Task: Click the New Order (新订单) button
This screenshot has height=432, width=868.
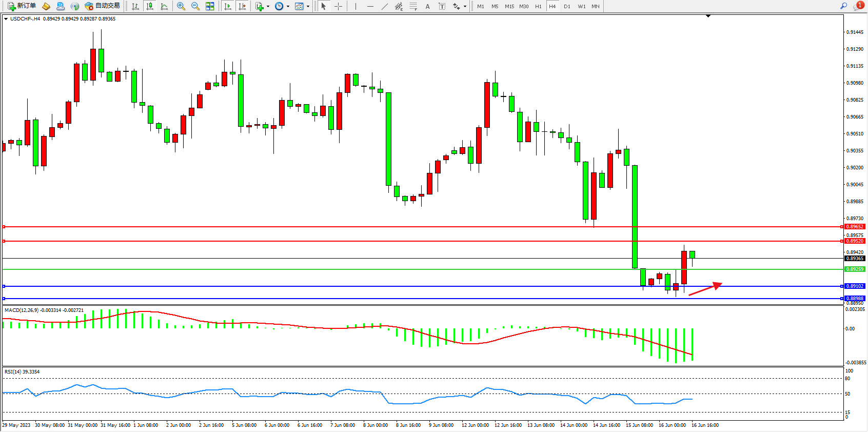Action: click(x=22, y=6)
